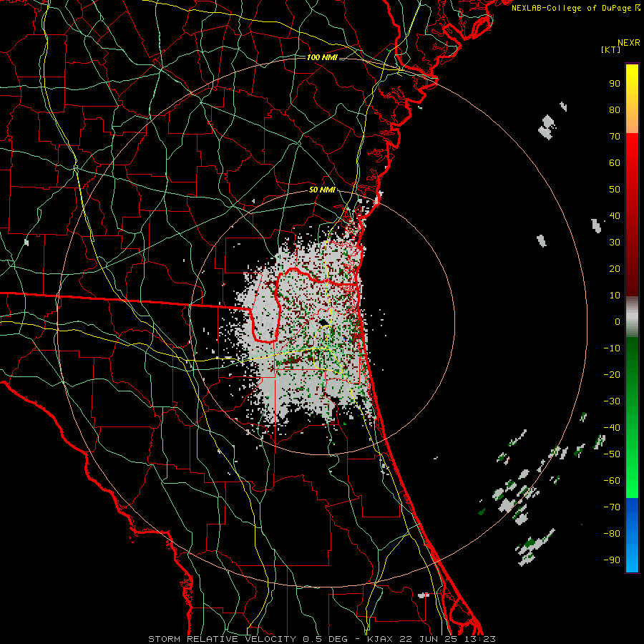This screenshot has width=644, height=644.
Task: Click the positive 50 knots scale label
Action: (615, 190)
